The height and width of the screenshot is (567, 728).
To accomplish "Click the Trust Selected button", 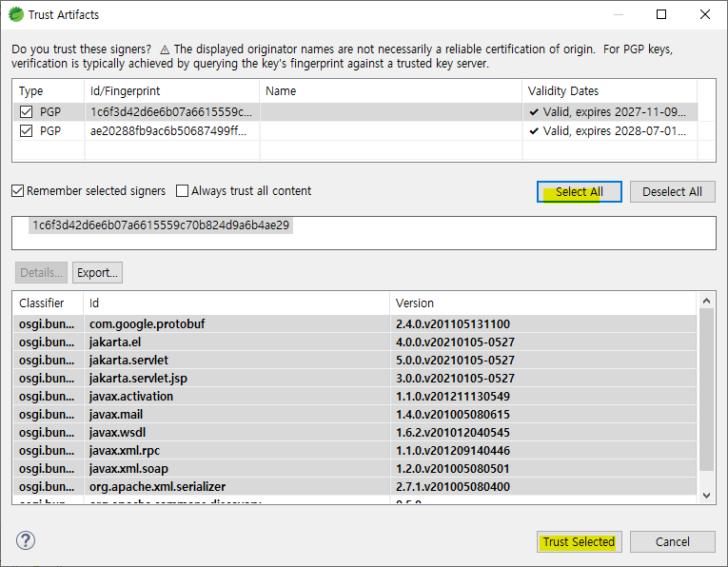I will (580, 542).
